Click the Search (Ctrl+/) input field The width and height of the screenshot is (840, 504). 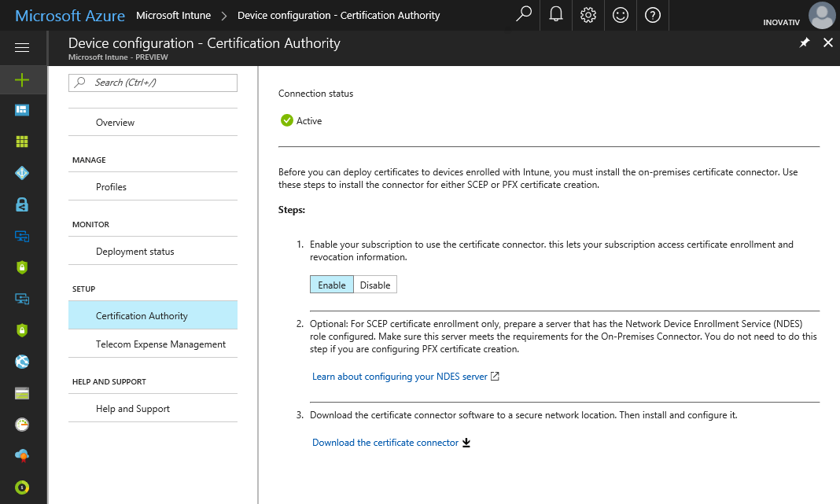click(x=153, y=83)
